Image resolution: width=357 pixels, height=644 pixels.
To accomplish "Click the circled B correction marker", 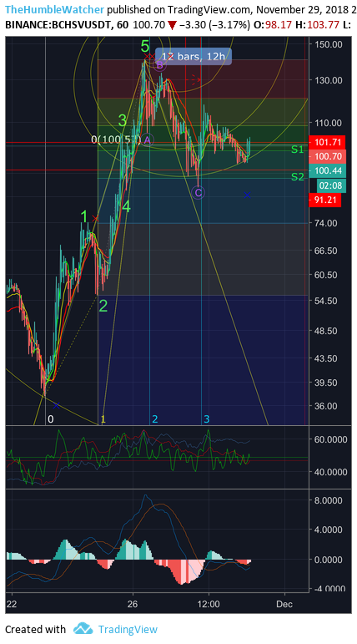I will (x=159, y=65).
